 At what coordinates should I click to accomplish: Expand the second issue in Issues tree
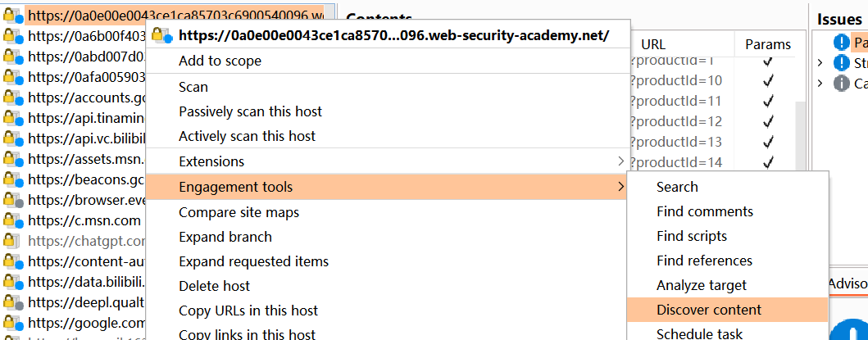[x=820, y=62]
